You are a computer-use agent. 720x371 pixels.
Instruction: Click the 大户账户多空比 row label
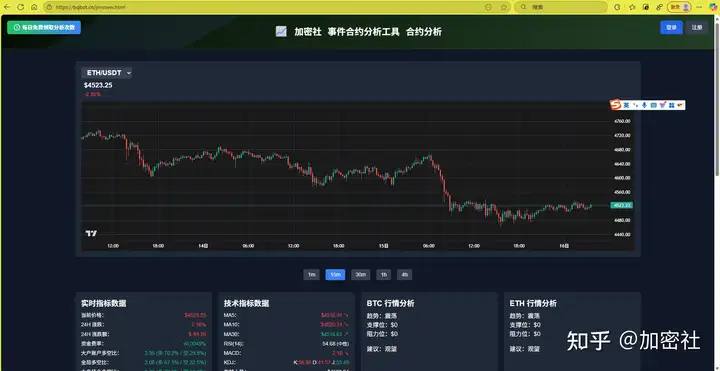100,353
